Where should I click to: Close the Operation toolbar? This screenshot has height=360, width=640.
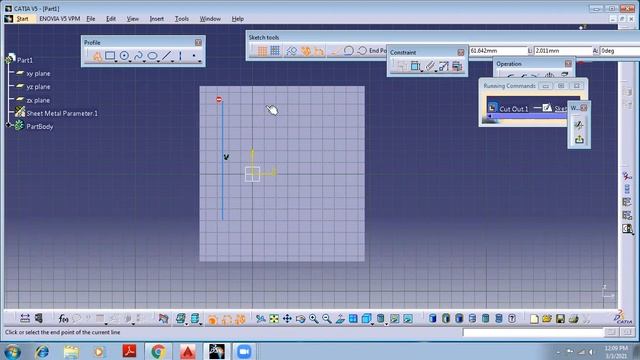tap(568, 64)
